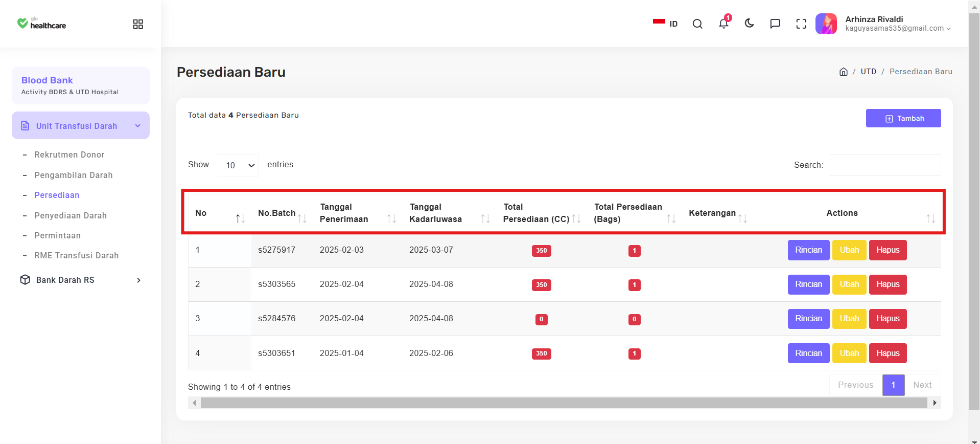Open RME Transfusi Darah menu item
The width and height of the screenshot is (980, 444).
[77, 255]
